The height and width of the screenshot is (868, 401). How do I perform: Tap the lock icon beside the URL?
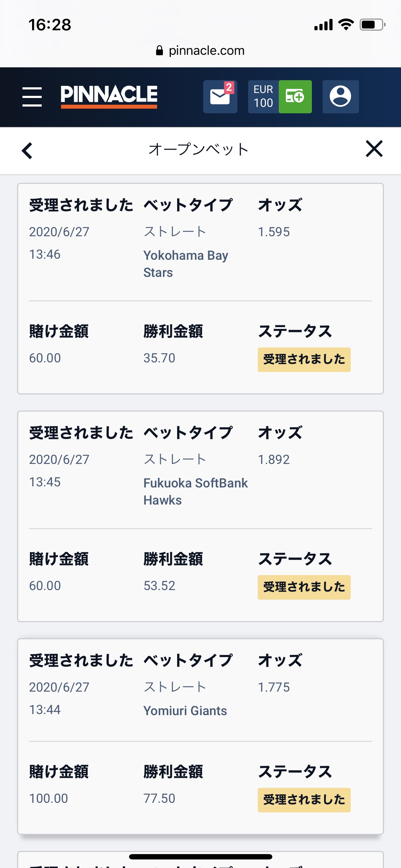click(159, 51)
